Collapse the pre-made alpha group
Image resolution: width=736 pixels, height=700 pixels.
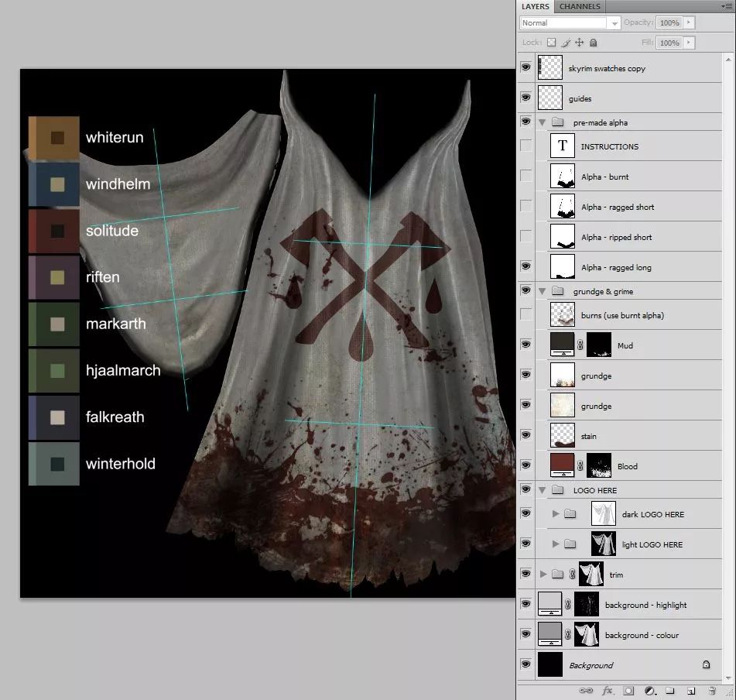[543, 122]
